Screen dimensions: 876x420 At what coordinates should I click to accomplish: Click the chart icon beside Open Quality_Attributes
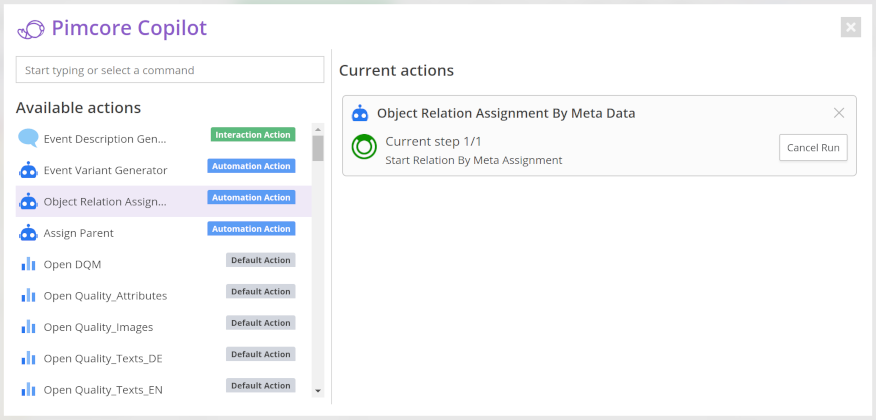coord(28,295)
